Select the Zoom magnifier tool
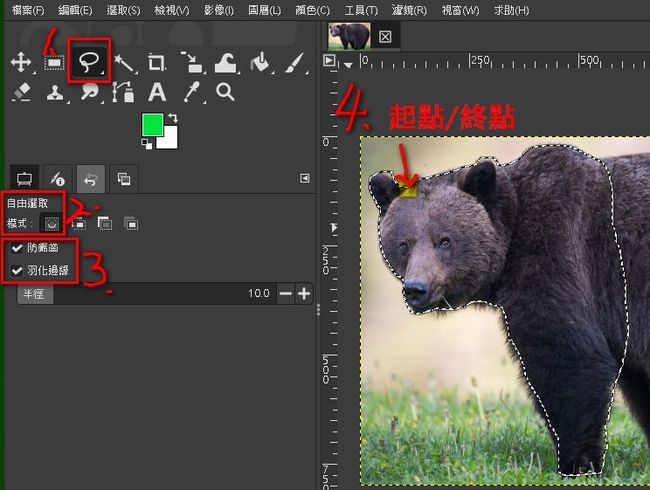 (x=226, y=93)
